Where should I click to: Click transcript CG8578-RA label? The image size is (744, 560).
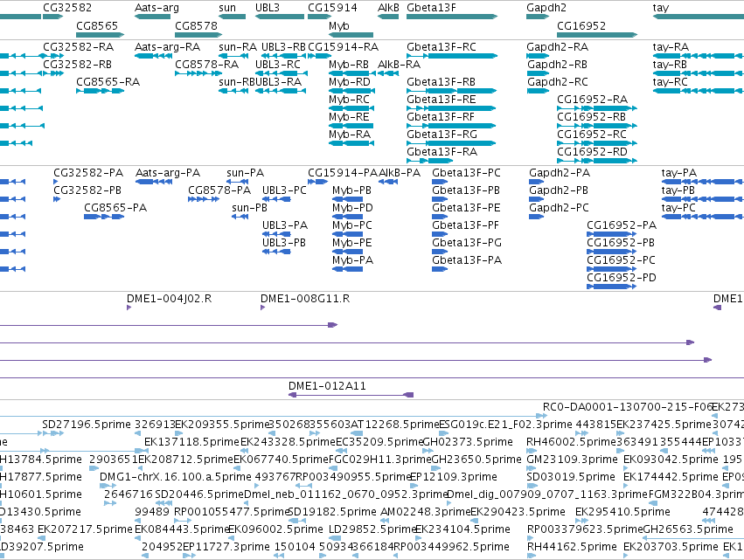[x=207, y=65]
